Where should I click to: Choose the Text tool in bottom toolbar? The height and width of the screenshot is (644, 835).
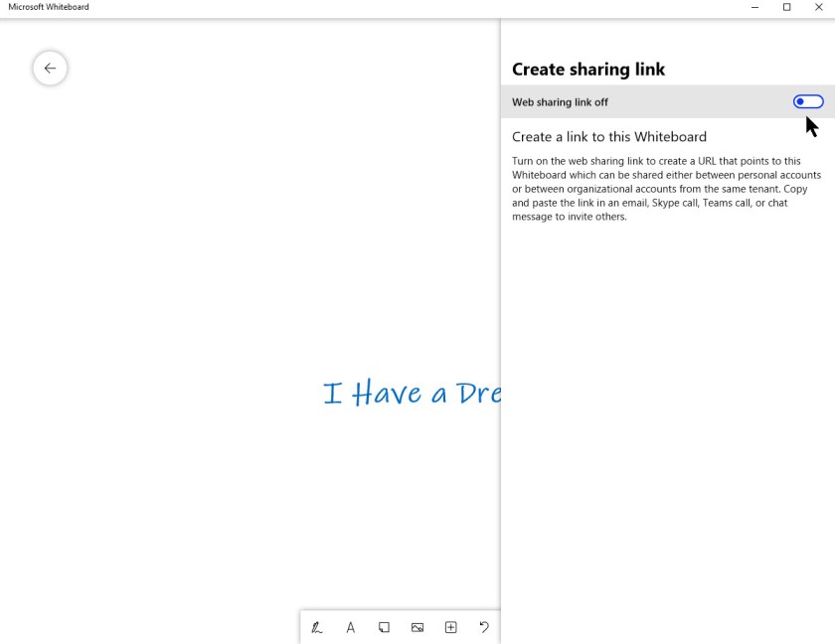click(351, 627)
